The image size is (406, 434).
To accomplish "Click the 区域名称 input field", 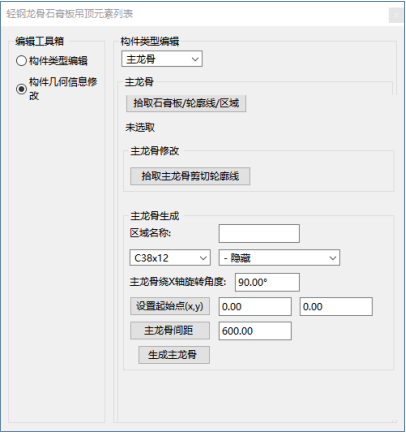I will point(259,233).
